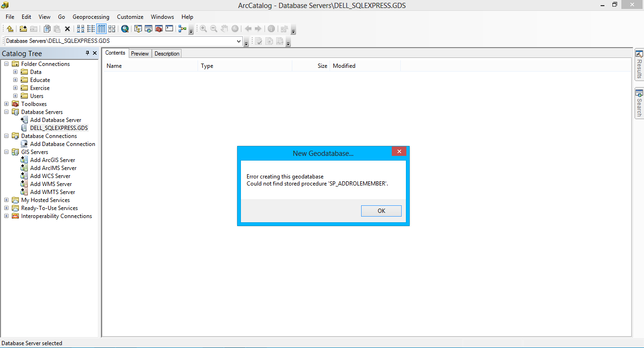This screenshot has height=348, width=644.
Task: Sort by the Size column header
Action: (311, 66)
